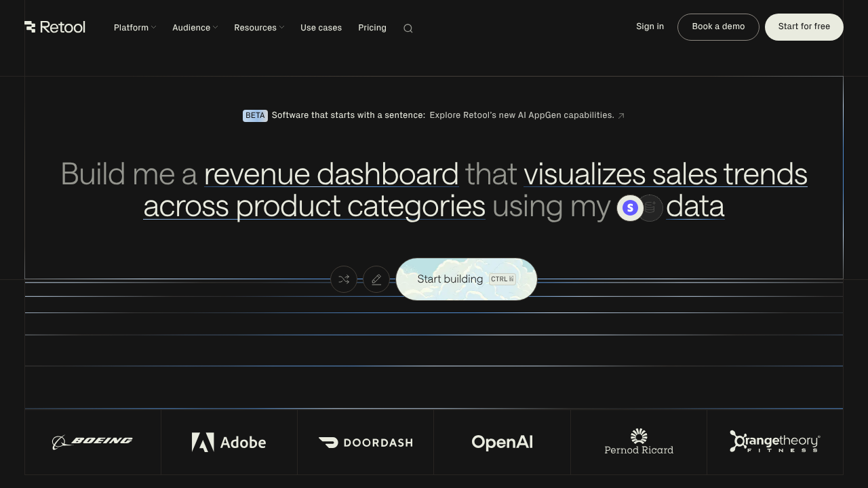The height and width of the screenshot is (488, 868).
Task: Expand the Audience dropdown
Action: coord(195,28)
